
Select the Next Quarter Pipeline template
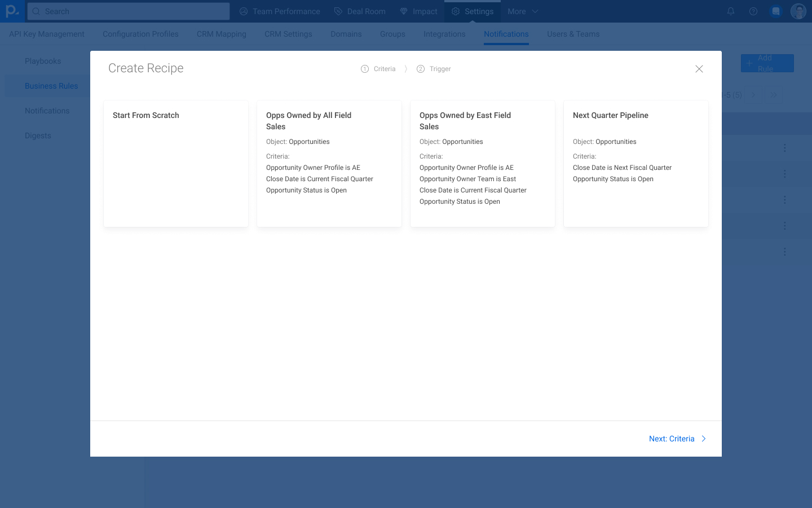tap(636, 164)
